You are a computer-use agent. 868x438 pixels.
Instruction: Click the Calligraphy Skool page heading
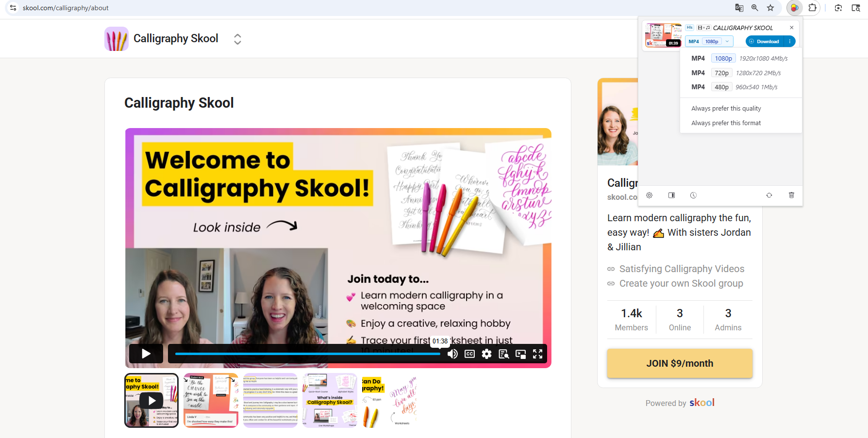point(179,103)
